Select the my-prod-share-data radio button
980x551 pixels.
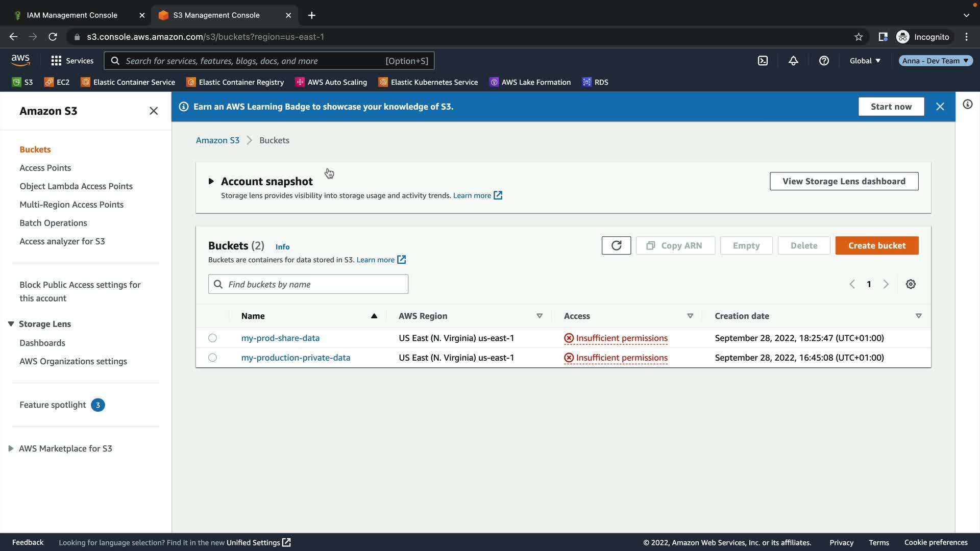click(x=212, y=338)
